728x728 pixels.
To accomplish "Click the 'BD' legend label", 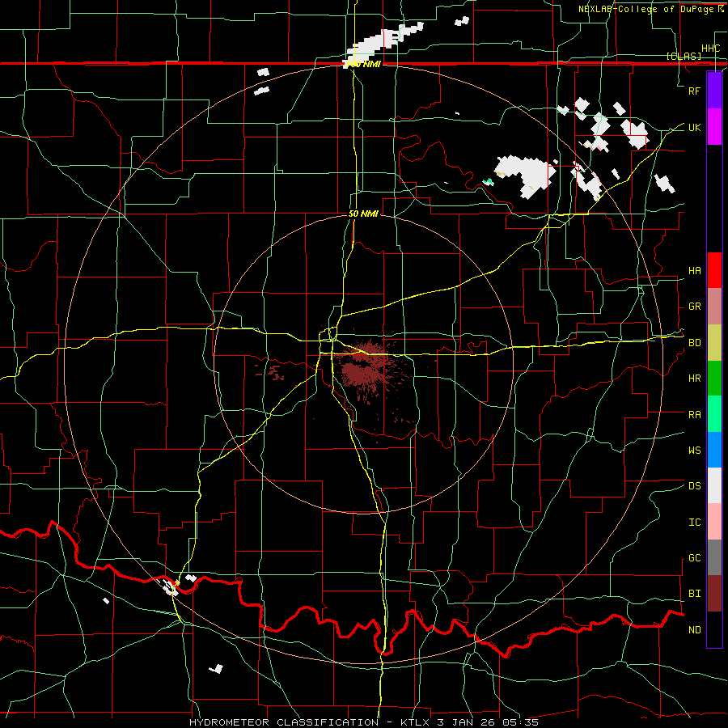I will pos(694,343).
